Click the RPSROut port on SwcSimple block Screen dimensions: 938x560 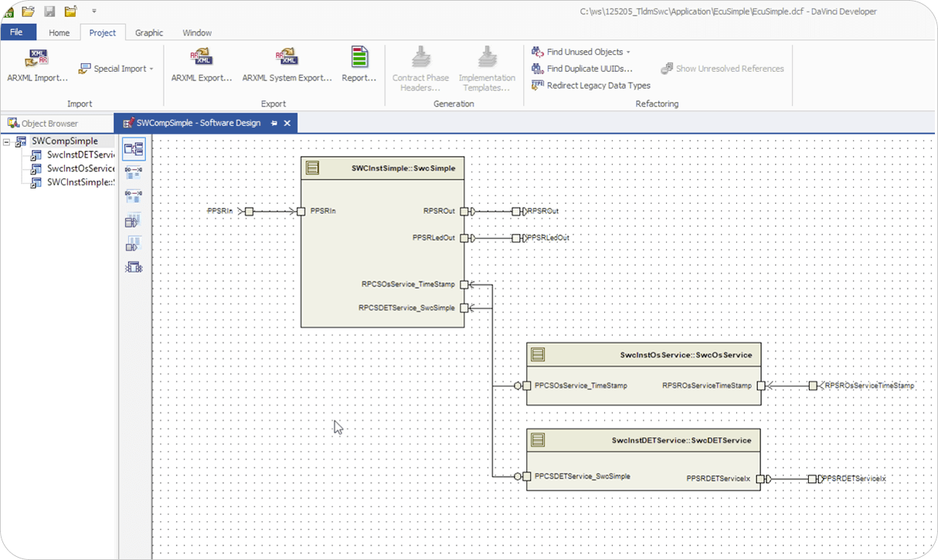click(464, 211)
